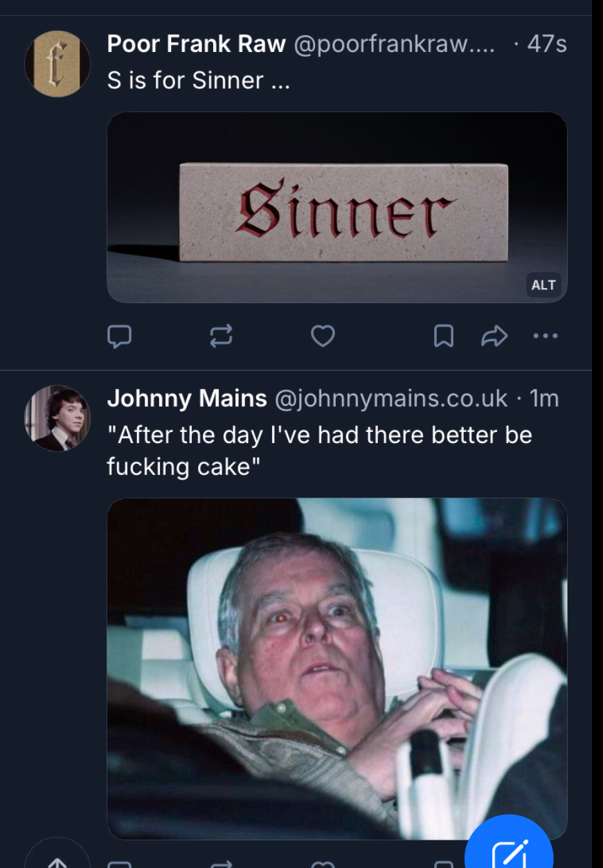Open the post via its 47s timestamp
The image size is (603, 868).
click(546, 44)
